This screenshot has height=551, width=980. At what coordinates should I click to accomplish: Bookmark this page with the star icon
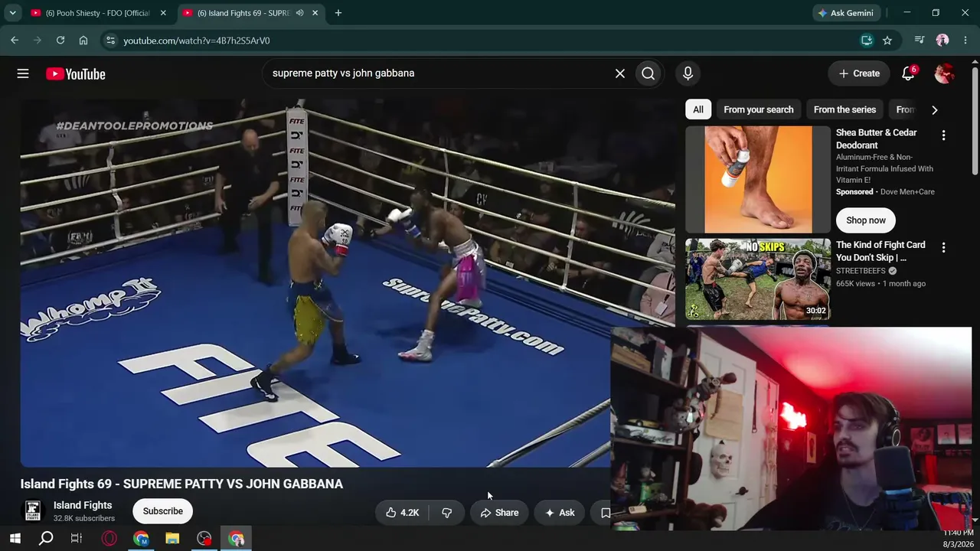887,41
